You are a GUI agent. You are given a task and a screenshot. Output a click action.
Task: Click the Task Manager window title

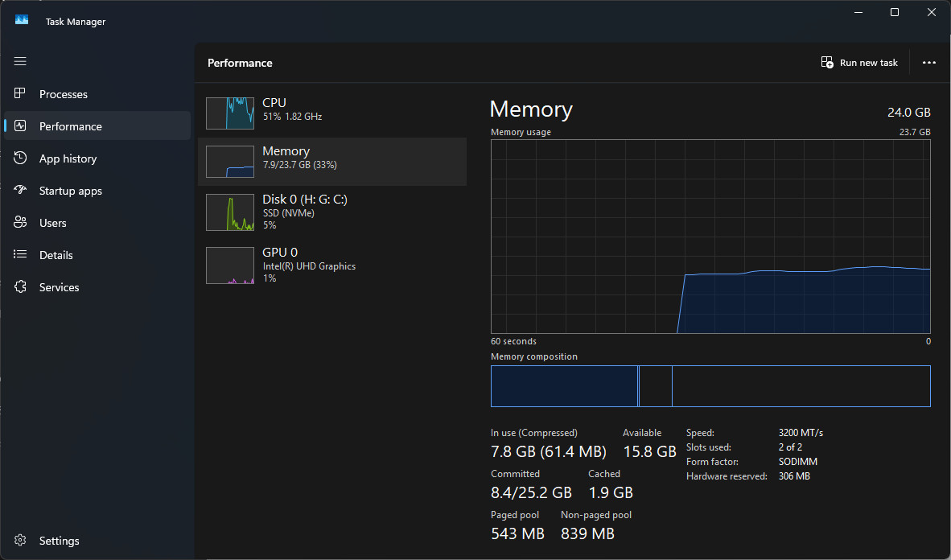coord(75,21)
